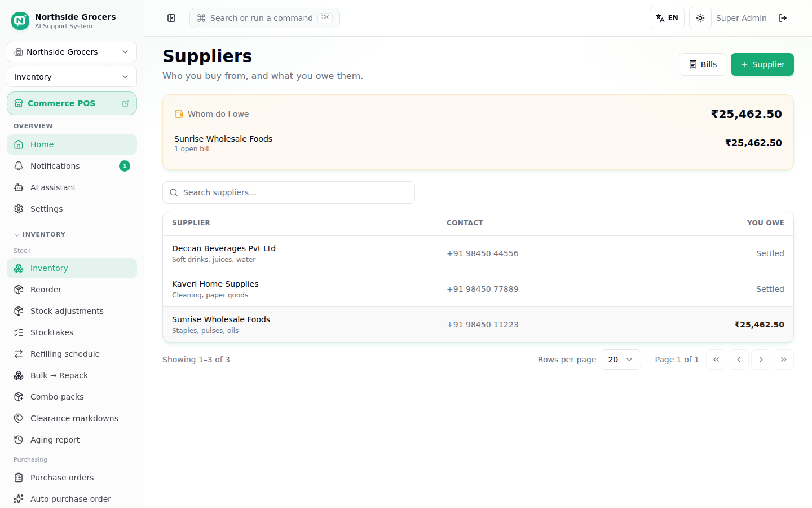Screen dimensions: 812x508
Task: Open Sunrise Wholesale Foods table row
Action: [478, 325]
